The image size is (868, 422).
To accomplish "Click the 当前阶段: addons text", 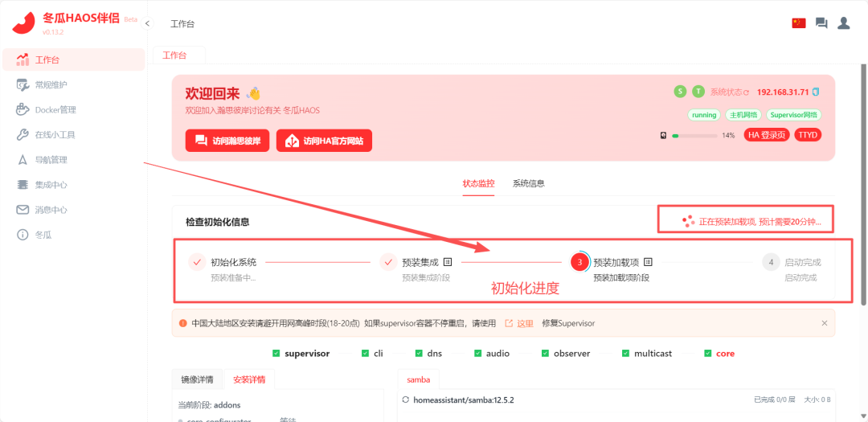I will pos(209,405).
